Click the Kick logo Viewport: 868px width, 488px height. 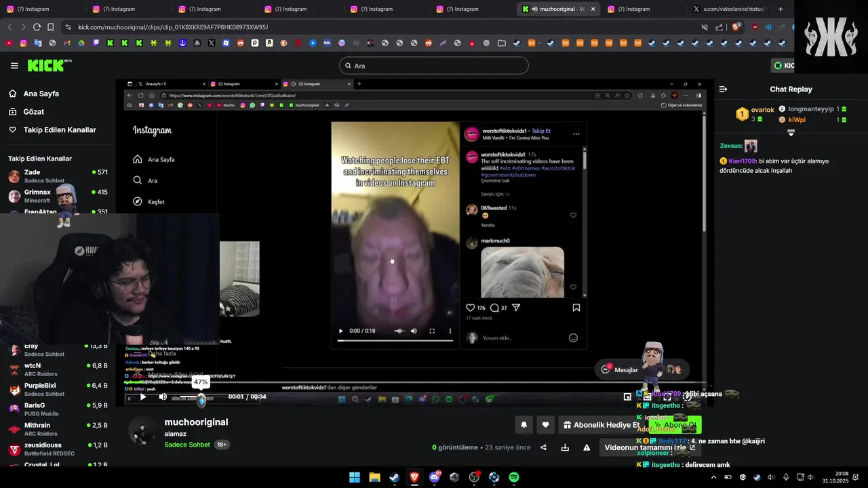coord(49,65)
